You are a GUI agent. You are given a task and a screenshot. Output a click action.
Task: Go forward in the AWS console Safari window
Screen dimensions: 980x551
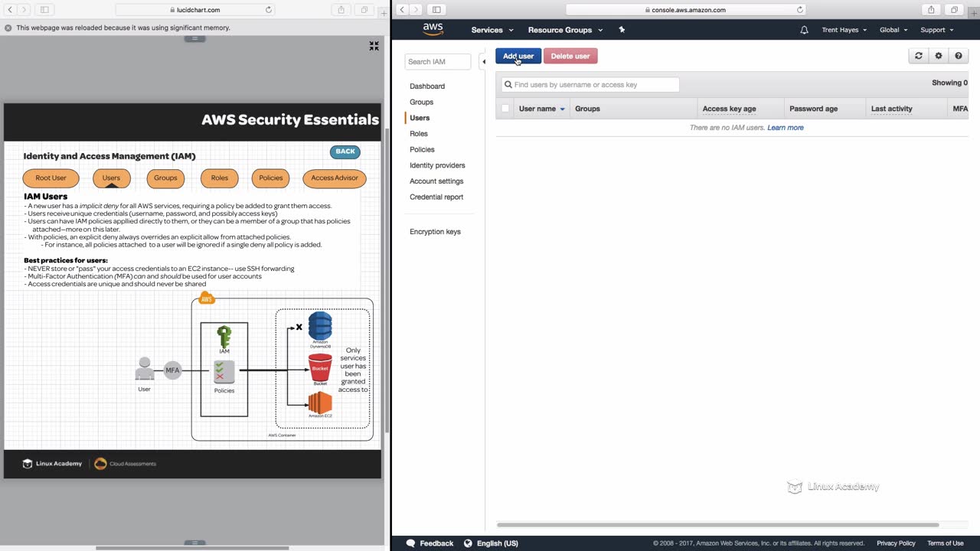[x=416, y=10]
